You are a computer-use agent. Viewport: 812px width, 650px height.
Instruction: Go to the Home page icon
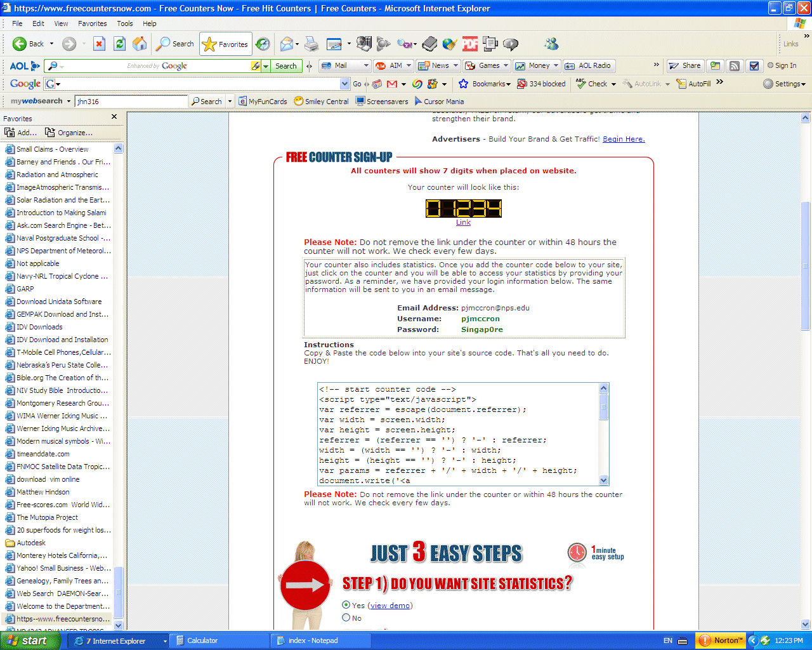point(140,44)
